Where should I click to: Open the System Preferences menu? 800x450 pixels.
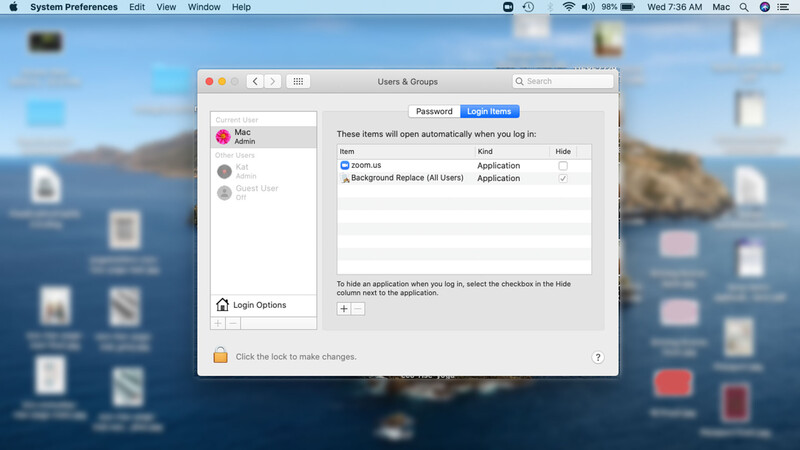pyautogui.click(x=73, y=7)
